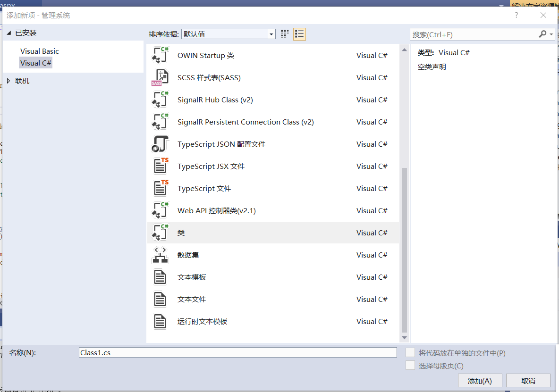This screenshot has height=392, width=559.
Task: Click the SCSS stylesheet (SASS) icon
Action: [x=160, y=78]
